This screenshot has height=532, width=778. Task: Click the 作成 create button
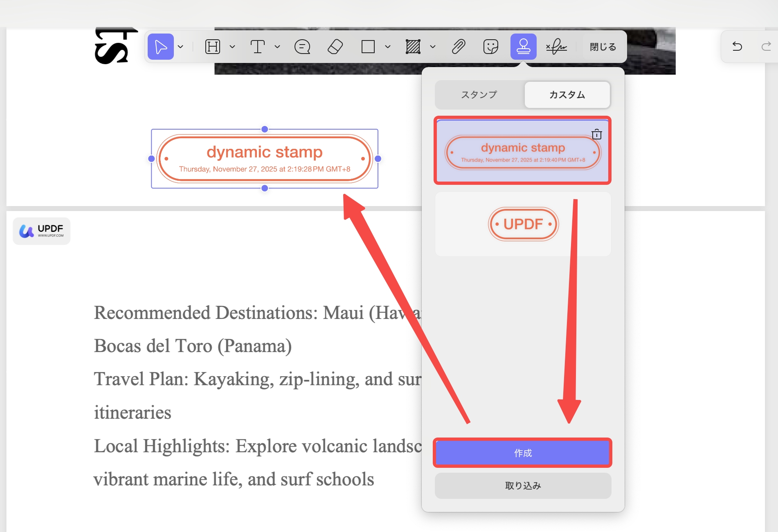coord(523,453)
